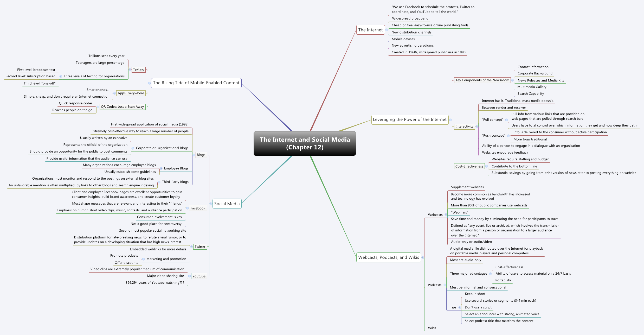644x335 pixels.
Task: Collapse the Facebook node toggle
Action: [187, 208]
